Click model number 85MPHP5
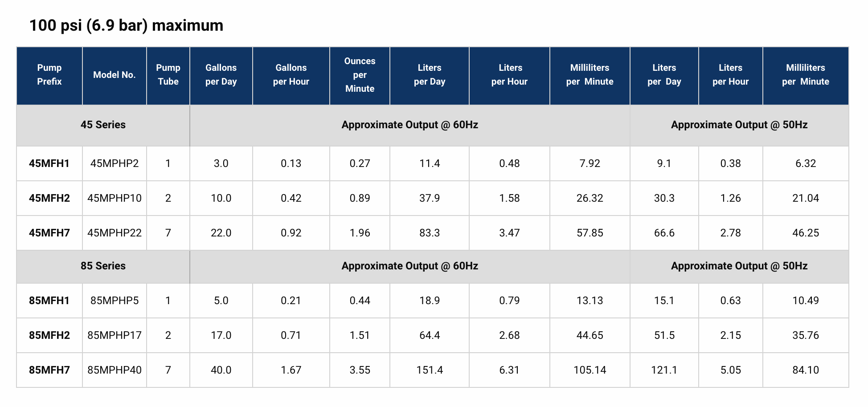The image size is (868, 407). pos(115,301)
